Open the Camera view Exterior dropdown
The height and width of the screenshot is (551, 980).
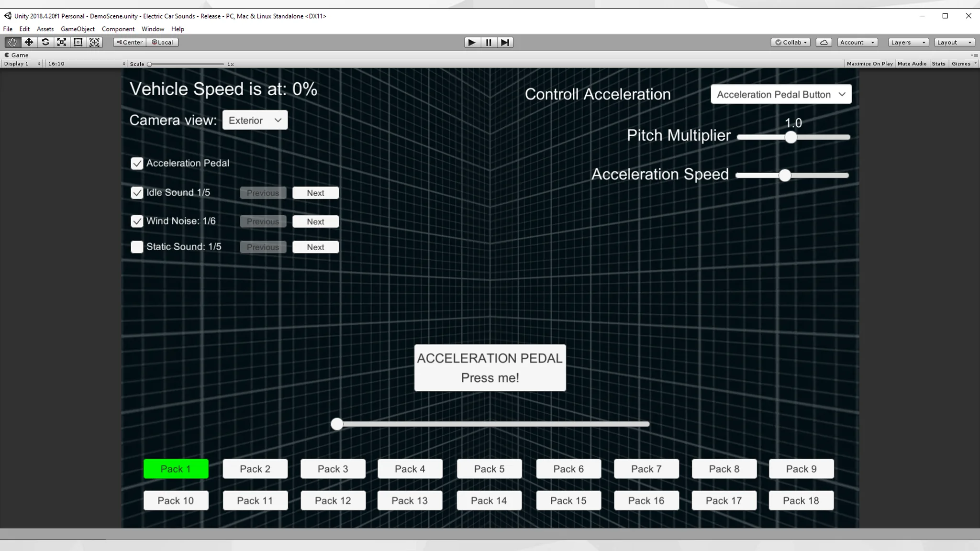coord(255,120)
